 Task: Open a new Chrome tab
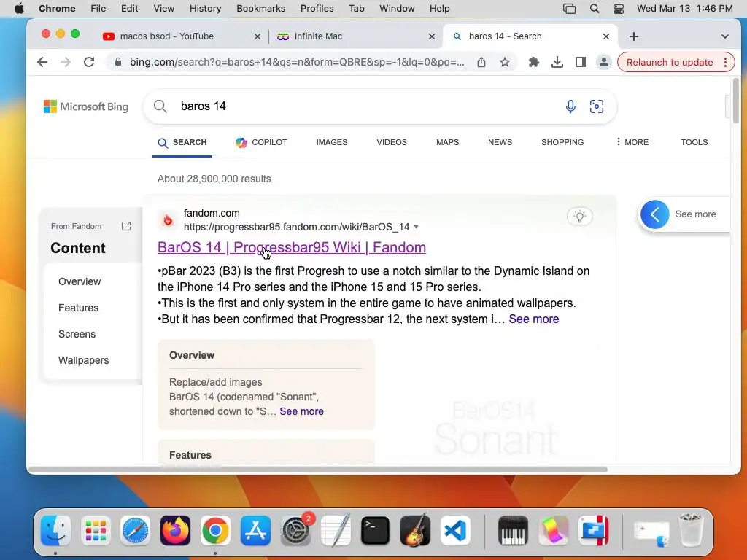[x=634, y=36]
